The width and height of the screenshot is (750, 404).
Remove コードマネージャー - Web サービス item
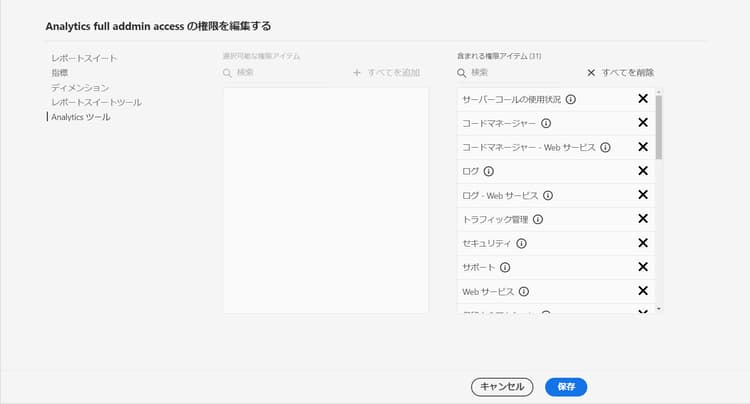coord(643,147)
